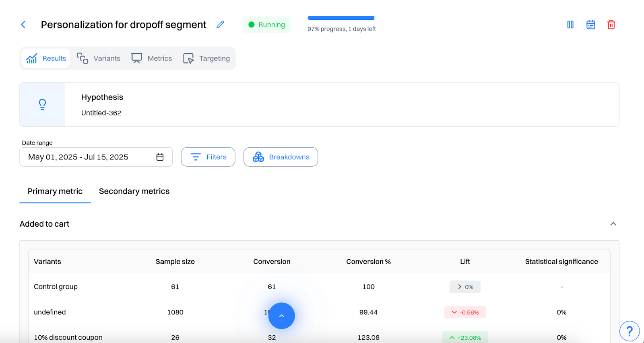The height and width of the screenshot is (343, 644).
Task: Click the Statistical significance column header
Action: (561, 262)
